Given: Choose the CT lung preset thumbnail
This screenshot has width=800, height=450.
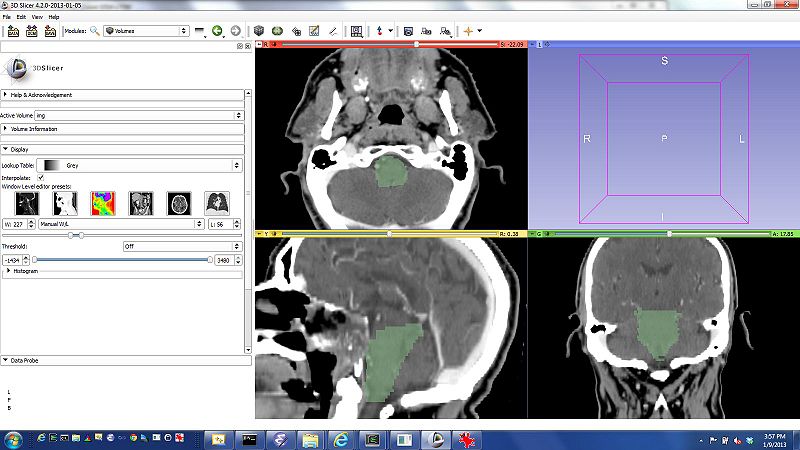Looking at the screenshot, I should tap(217, 203).
